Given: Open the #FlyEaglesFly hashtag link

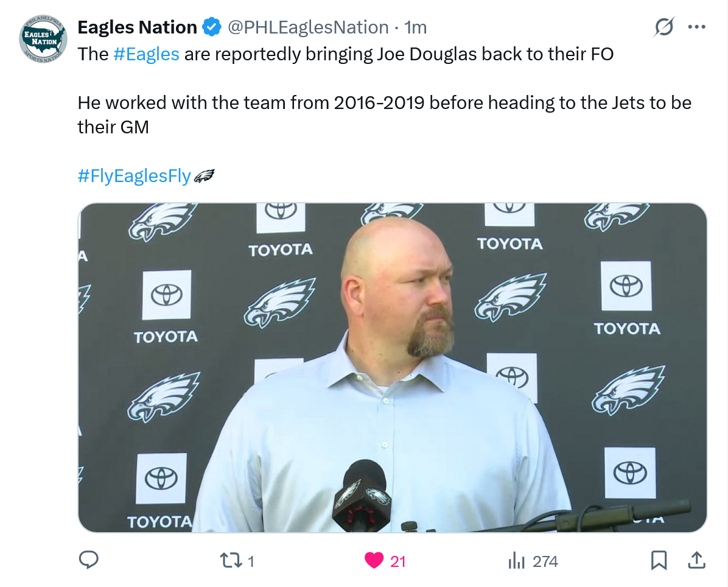Looking at the screenshot, I should coord(134,177).
